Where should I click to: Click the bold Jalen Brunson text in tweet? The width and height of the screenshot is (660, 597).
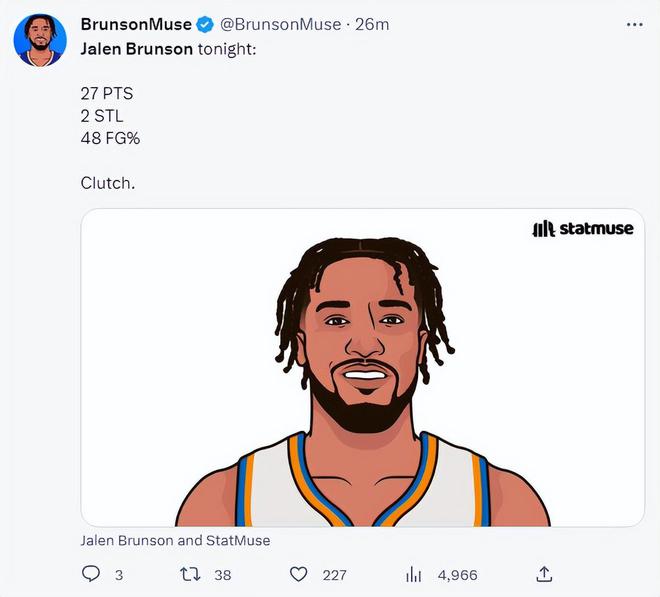coord(136,49)
